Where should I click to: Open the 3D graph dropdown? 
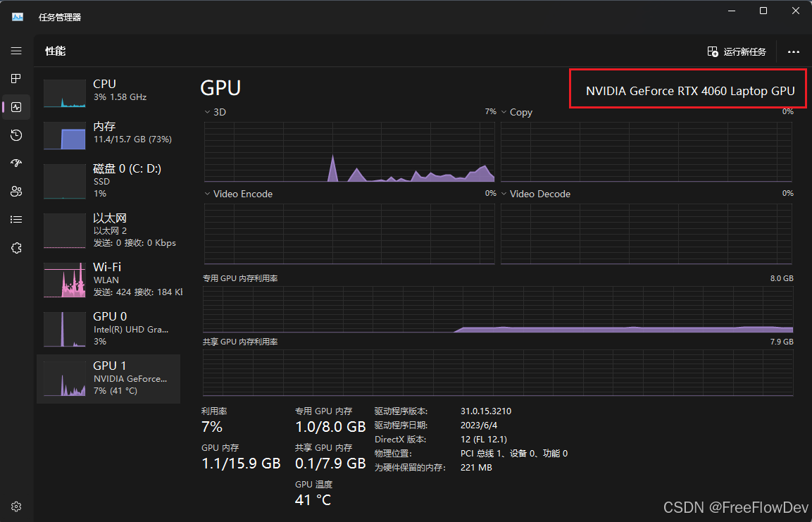coord(208,112)
